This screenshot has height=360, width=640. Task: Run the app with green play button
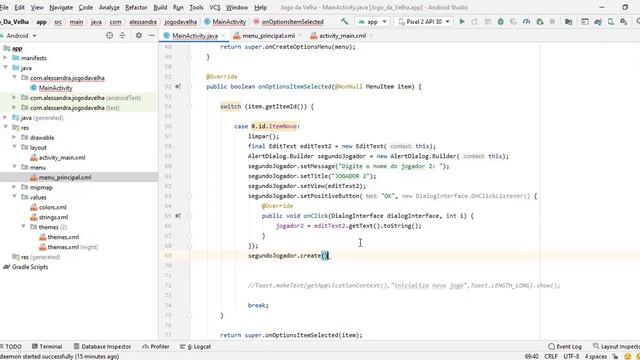462,22
